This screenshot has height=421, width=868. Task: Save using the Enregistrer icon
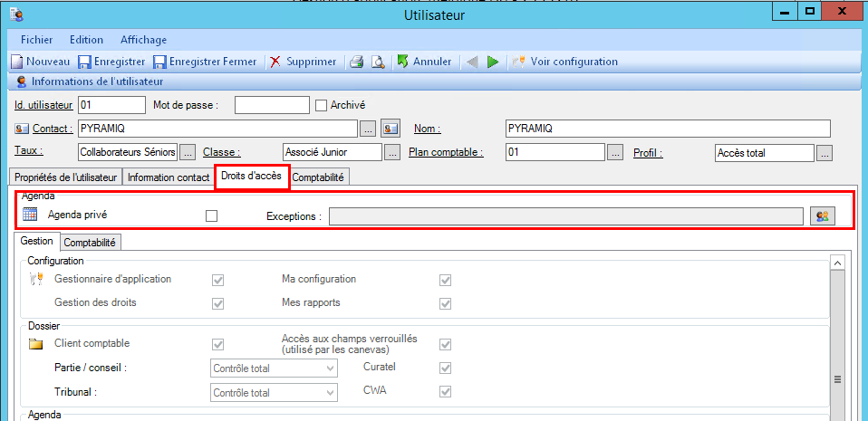pos(84,62)
